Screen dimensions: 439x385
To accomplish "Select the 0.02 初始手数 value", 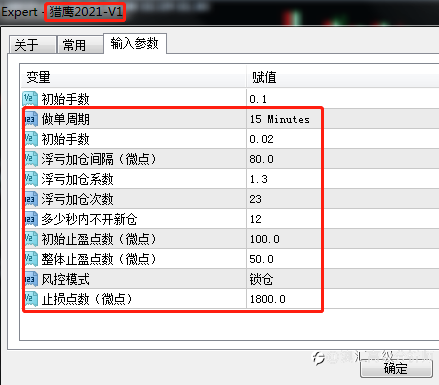I will [261, 139].
